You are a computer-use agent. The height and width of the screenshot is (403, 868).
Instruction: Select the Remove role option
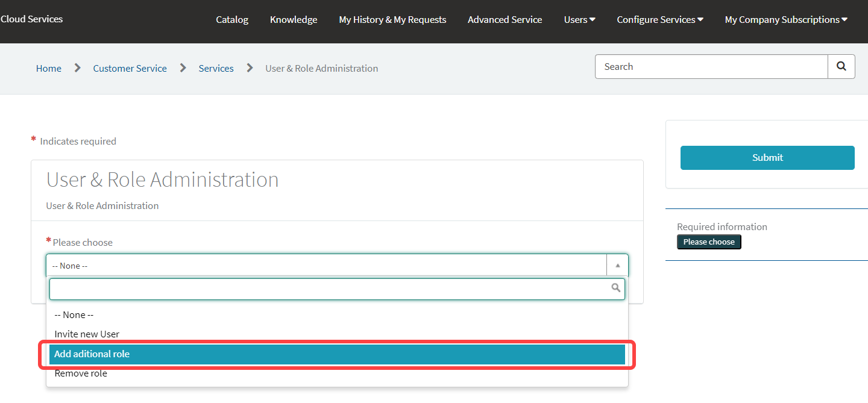(x=81, y=373)
